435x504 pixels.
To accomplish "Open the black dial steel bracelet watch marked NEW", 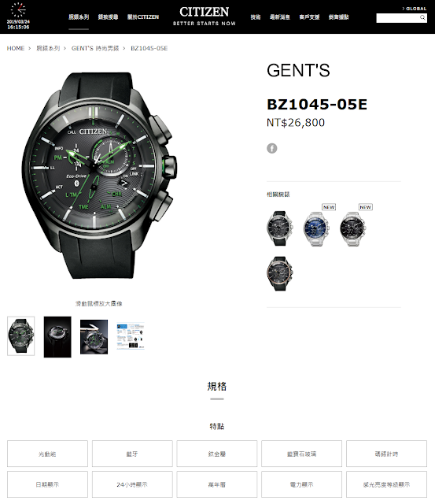I will (353, 228).
